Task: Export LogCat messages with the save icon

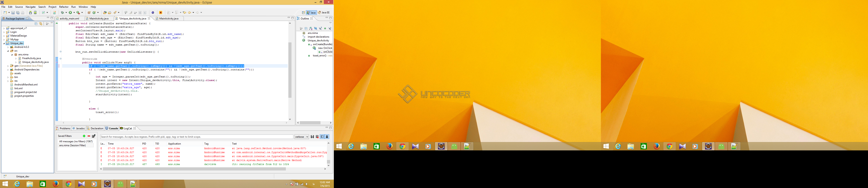Action: 312,137
